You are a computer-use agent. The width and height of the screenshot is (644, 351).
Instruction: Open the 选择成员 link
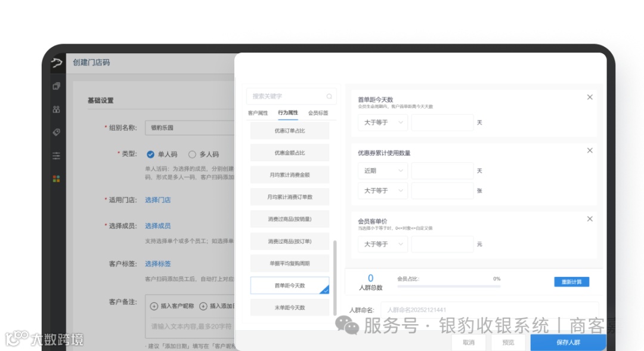pos(157,226)
